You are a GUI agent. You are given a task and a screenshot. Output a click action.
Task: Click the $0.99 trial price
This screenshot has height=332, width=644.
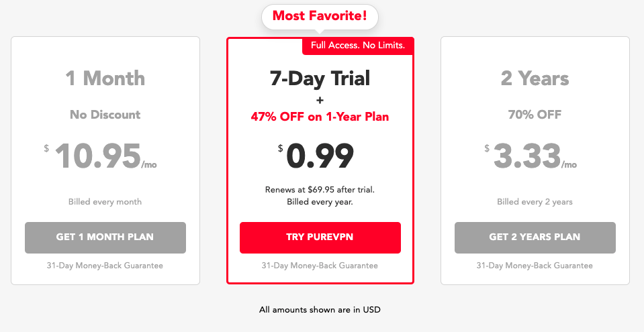pyautogui.click(x=316, y=156)
